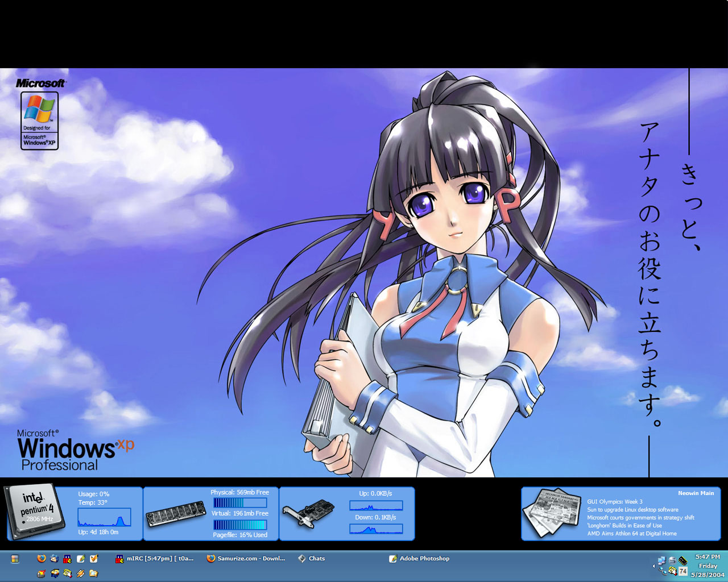Launch Firefox from the quick launch bar
728x582 pixels.
click(42, 558)
